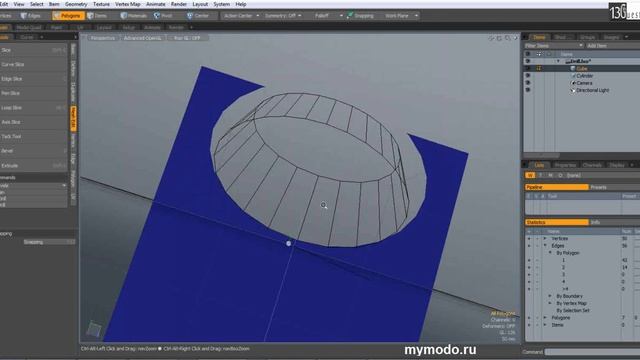Open the View menu

[19, 4]
